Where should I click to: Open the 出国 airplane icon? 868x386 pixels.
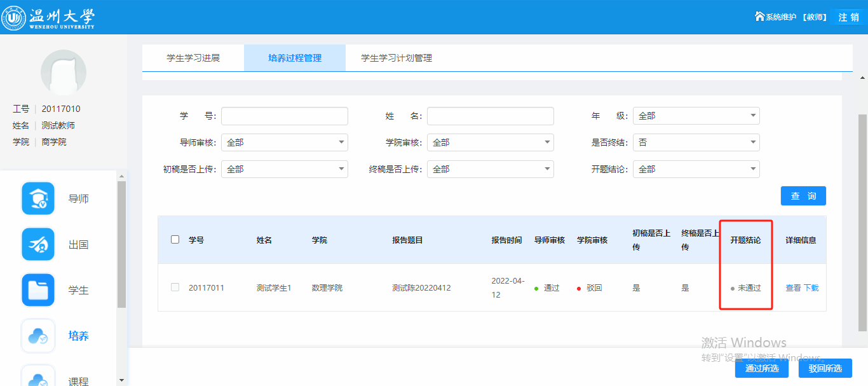38,244
